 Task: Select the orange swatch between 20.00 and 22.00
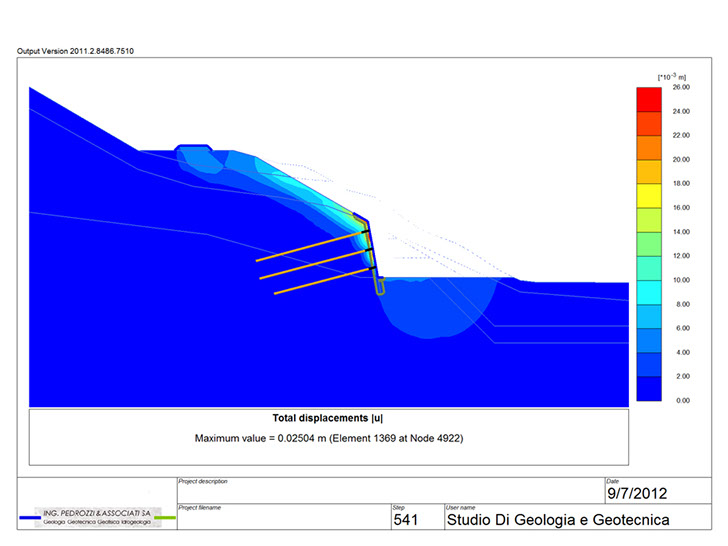(x=649, y=148)
